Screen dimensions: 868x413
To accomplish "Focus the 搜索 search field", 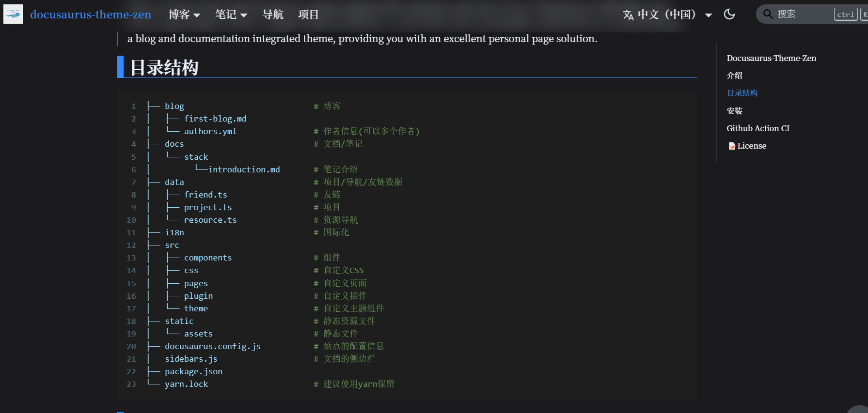I will pyautogui.click(x=812, y=14).
